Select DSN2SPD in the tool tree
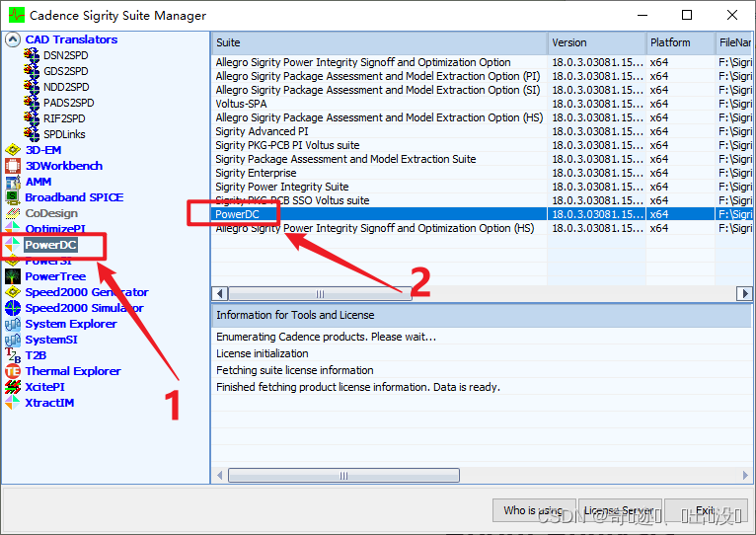The image size is (756, 535). pyautogui.click(x=65, y=55)
